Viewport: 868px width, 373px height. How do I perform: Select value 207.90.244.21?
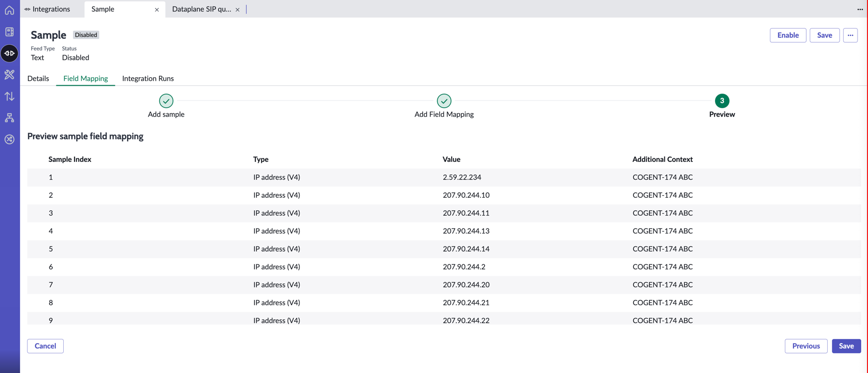pos(466,303)
